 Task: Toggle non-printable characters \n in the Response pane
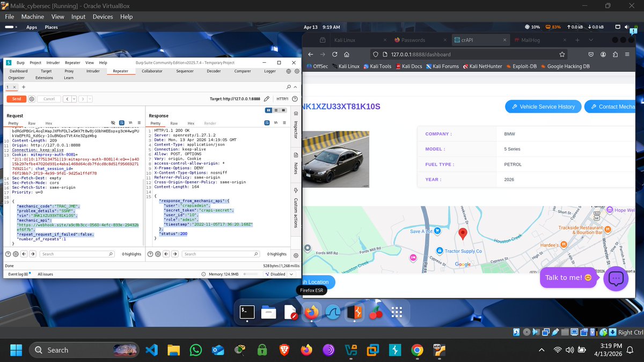(x=275, y=123)
